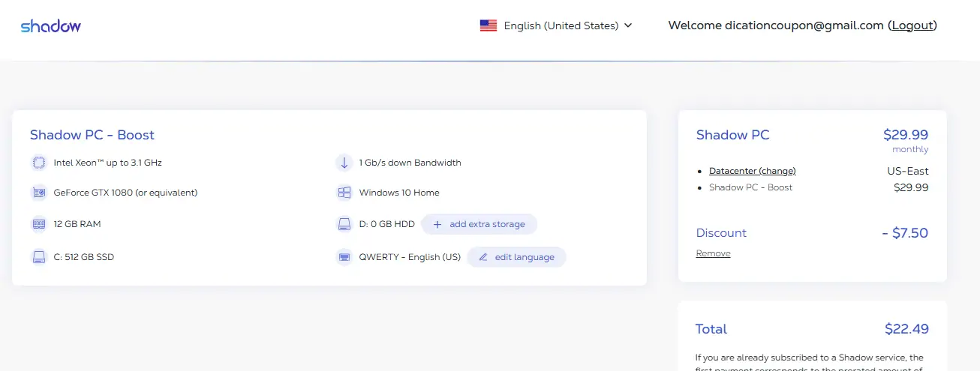Click the GeForce GTX 1080 GPU icon

point(39,193)
